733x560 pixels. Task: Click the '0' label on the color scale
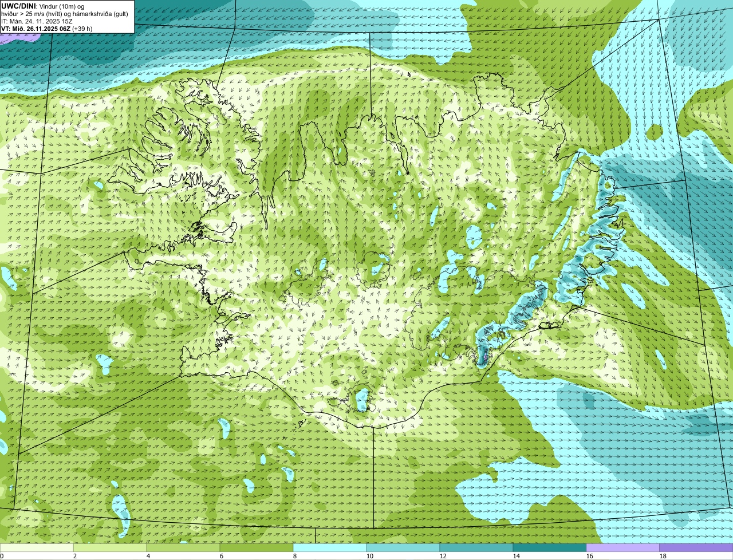2,556
